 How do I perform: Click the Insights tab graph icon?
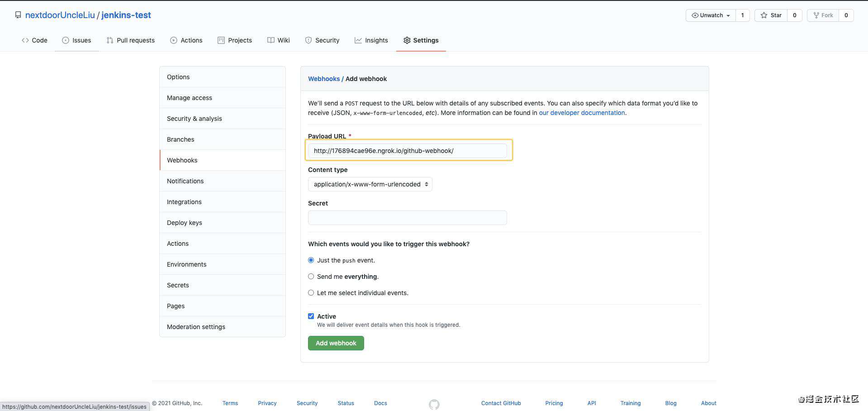click(358, 40)
